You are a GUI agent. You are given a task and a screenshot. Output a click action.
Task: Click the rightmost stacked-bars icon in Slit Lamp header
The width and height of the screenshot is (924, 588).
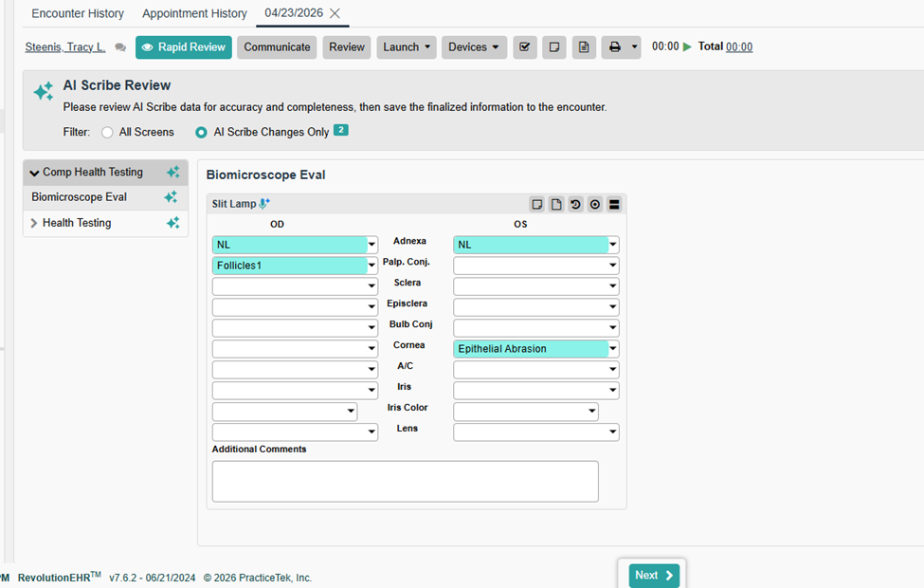tap(614, 204)
